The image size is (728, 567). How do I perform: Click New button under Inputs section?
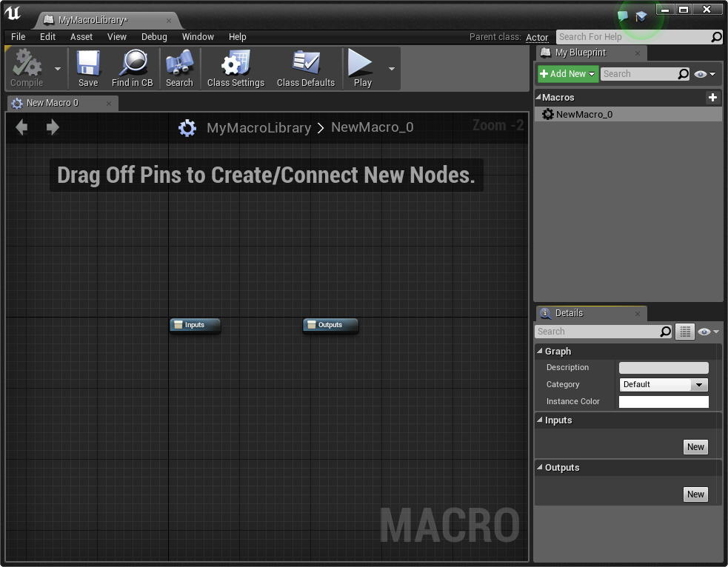click(695, 447)
